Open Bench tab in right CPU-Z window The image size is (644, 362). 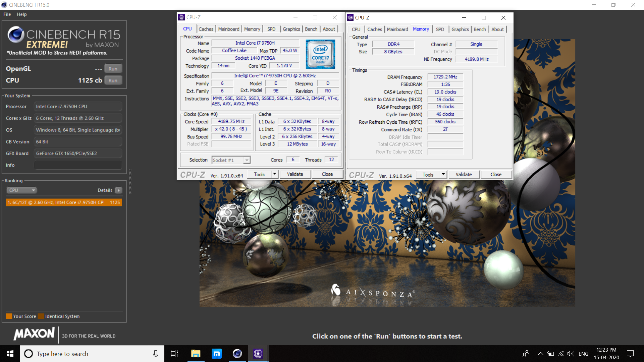(480, 29)
